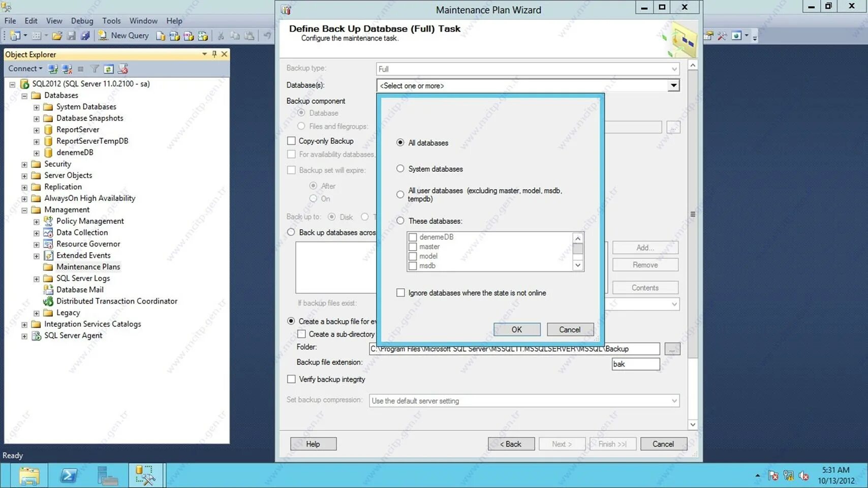868x488 pixels.
Task: Collapse the Management tree node
Action: pos(24,210)
